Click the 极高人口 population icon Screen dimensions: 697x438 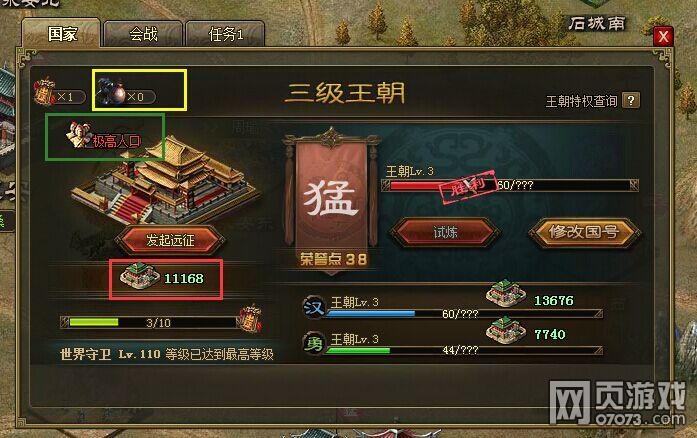tap(79, 135)
